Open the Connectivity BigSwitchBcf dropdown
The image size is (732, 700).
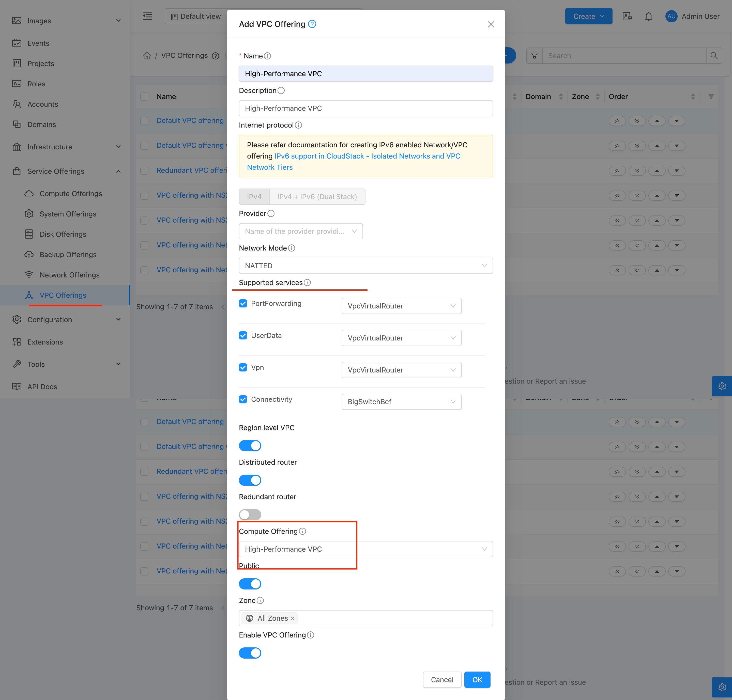tap(401, 402)
